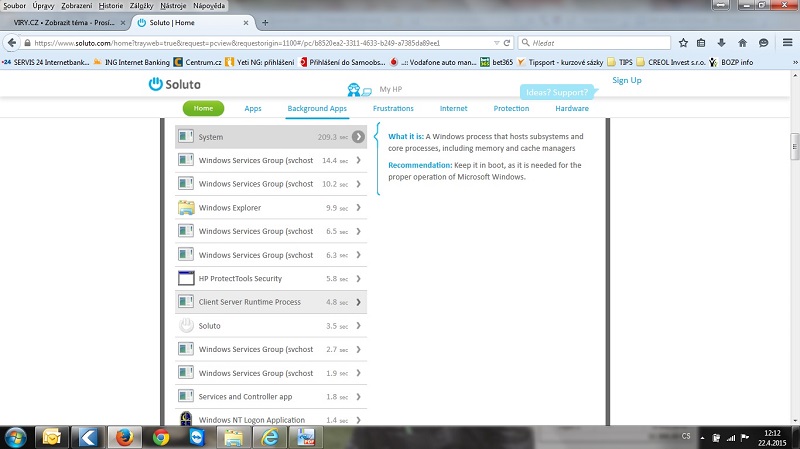
Task: Launch Firefox from the taskbar
Action: pos(124,437)
